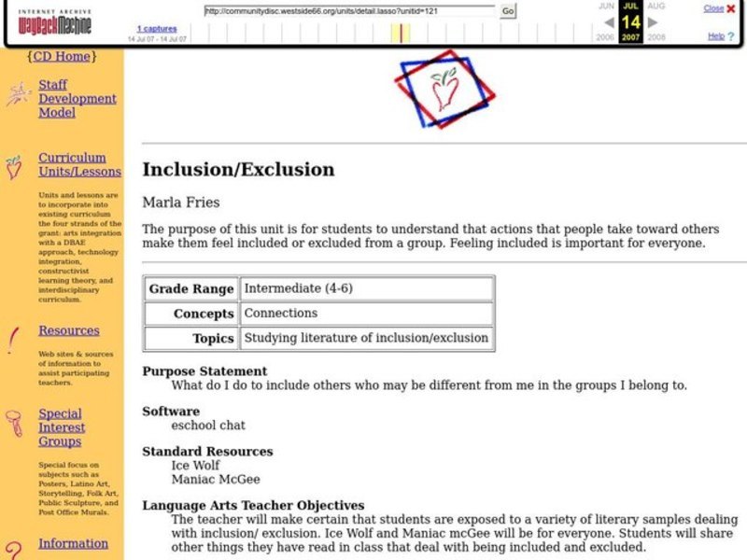Click the Wayback Machine logo
747x560 pixels.
(x=54, y=21)
